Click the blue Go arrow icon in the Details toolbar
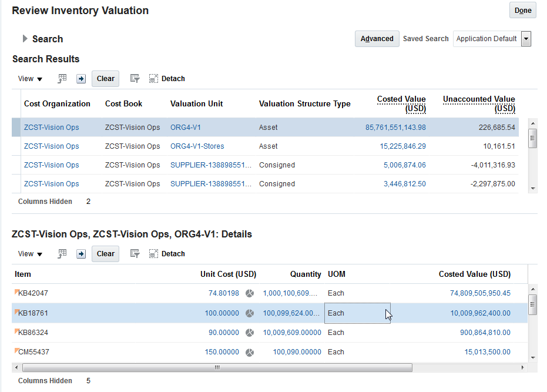Screen dimensions: 547x392 pyautogui.click(x=80, y=253)
